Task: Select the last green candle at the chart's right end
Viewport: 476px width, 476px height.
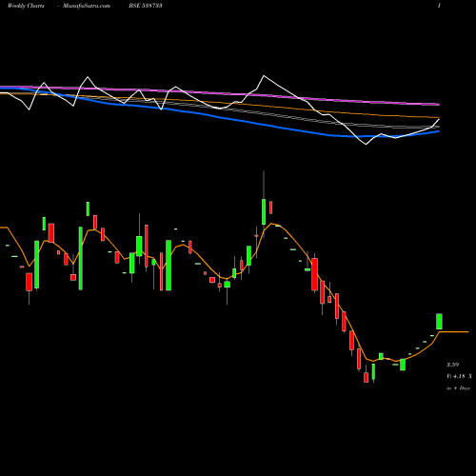Action: (x=439, y=322)
